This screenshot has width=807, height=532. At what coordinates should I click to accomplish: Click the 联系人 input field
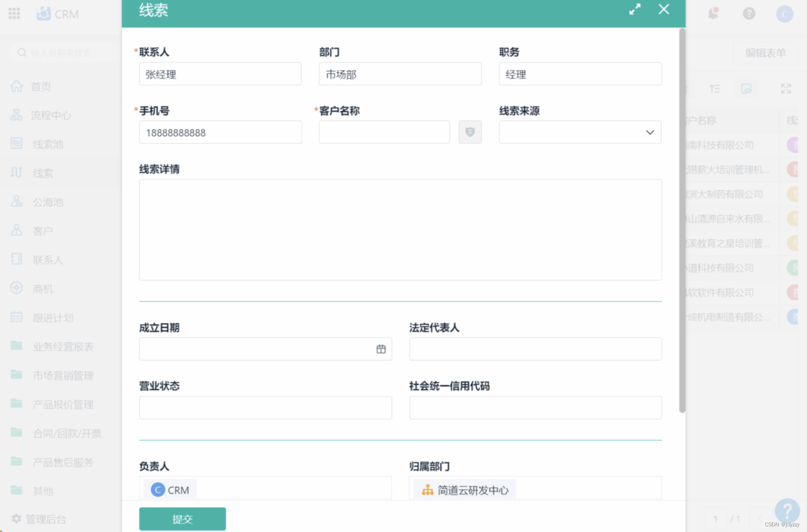[x=220, y=74]
